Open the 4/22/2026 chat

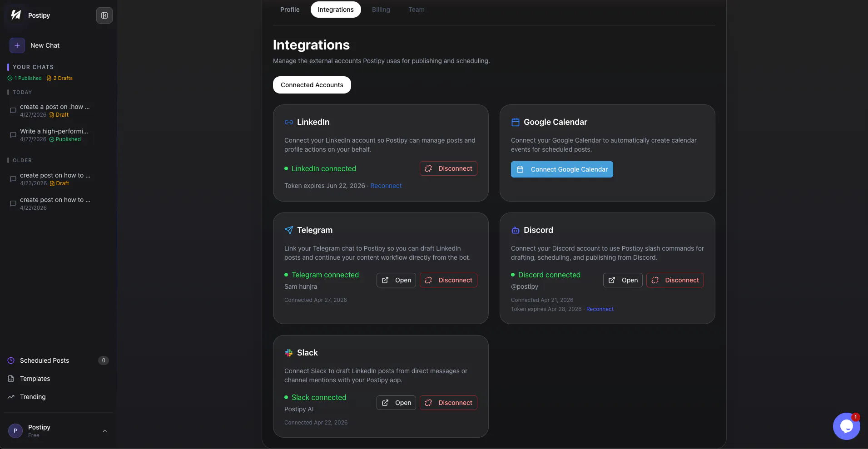(58, 203)
